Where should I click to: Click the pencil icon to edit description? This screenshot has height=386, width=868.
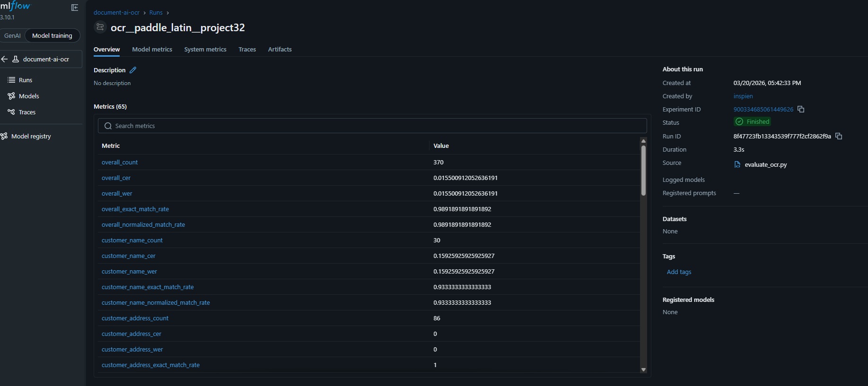pos(133,70)
